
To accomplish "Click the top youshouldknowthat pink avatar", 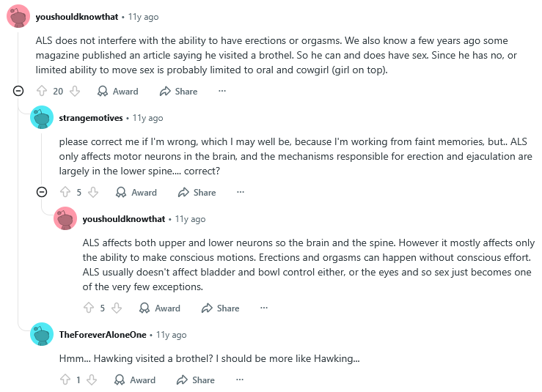I will 18,17.
